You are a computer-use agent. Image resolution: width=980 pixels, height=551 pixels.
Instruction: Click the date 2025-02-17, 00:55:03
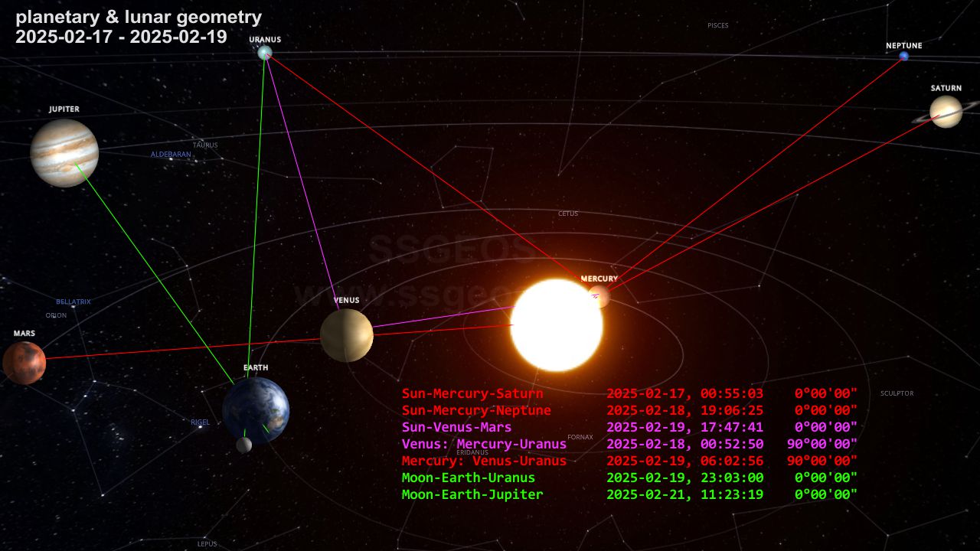click(x=685, y=393)
